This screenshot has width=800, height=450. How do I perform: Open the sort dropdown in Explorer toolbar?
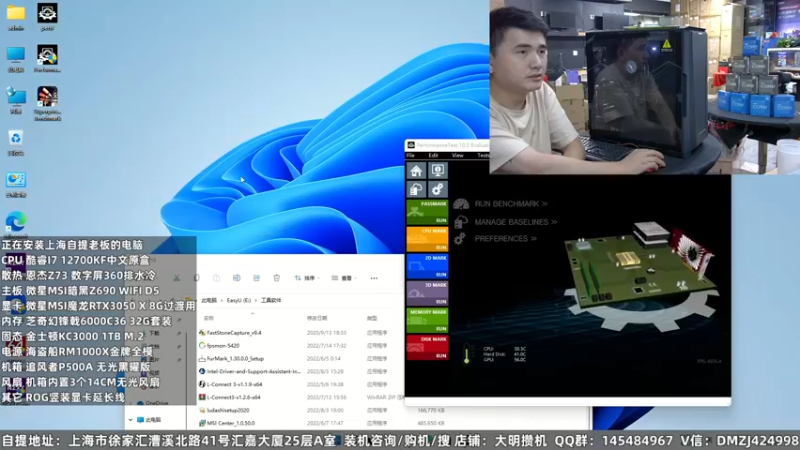click(x=306, y=278)
